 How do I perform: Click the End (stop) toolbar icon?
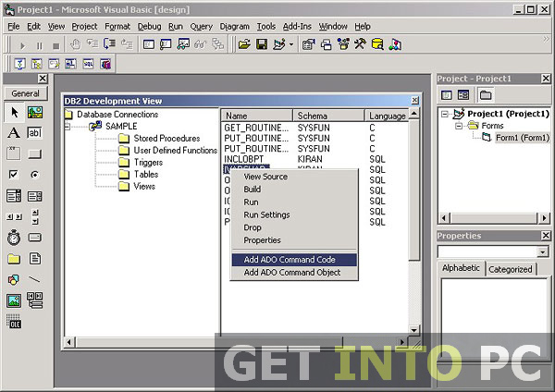55,45
